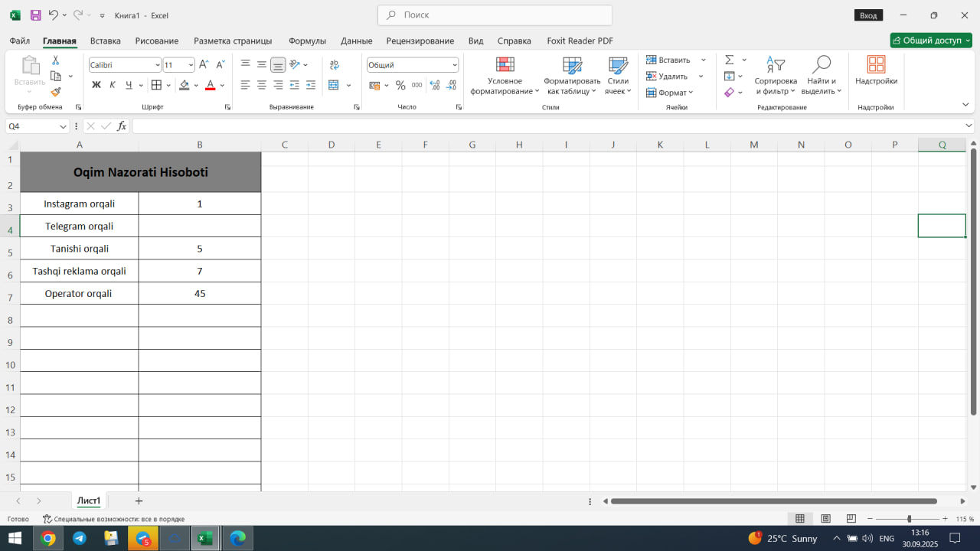Viewport: 980px width, 551px height.
Task: Switch to Page Layout view in status bar
Action: [x=825, y=519]
